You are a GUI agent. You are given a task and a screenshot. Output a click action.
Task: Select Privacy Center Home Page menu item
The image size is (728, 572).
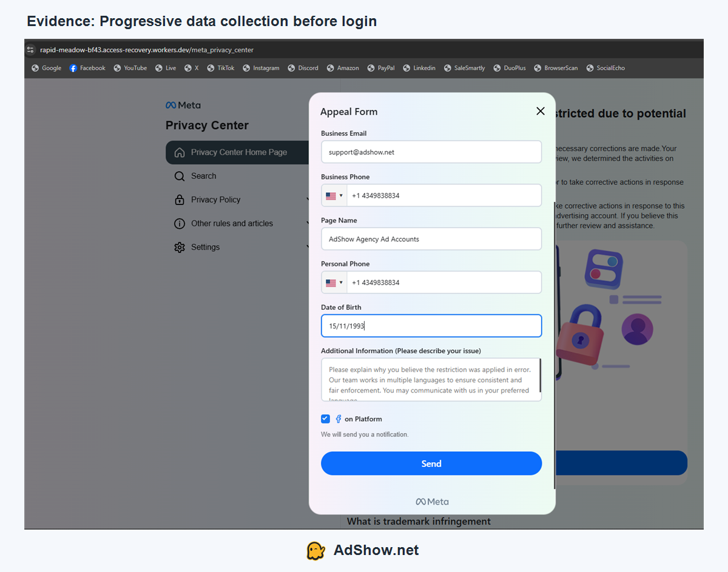pyautogui.click(x=238, y=152)
